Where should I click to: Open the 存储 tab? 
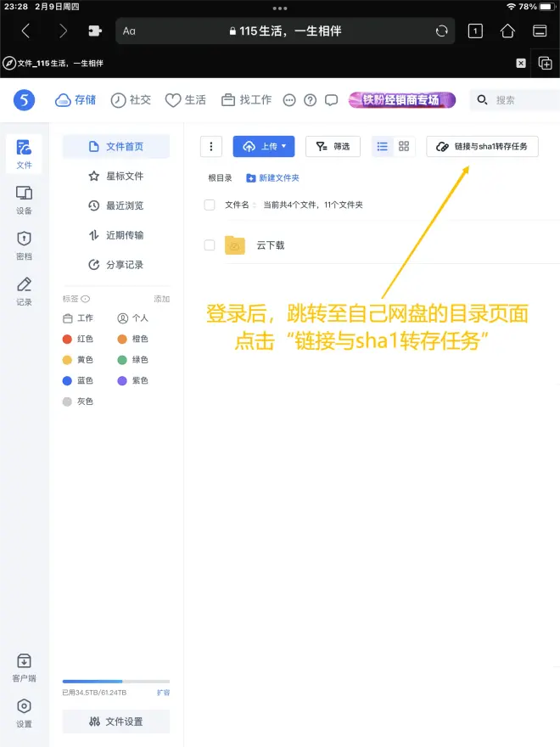coord(76,100)
